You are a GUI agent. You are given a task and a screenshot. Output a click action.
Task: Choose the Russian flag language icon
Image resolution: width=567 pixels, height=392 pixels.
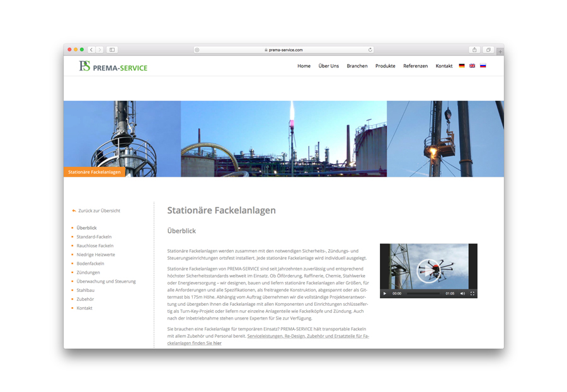coord(483,66)
